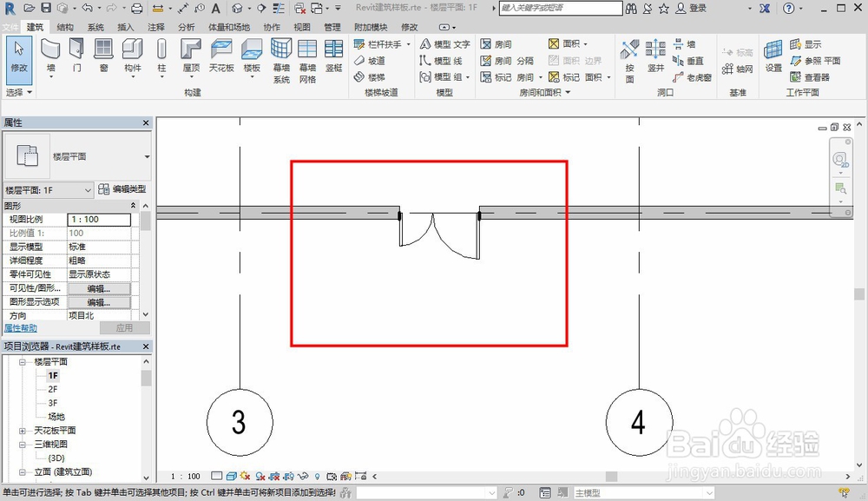Image resolution: width=868 pixels, height=501 pixels.
Task: Toggle crop view in view control bar
Action: point(274,476)
